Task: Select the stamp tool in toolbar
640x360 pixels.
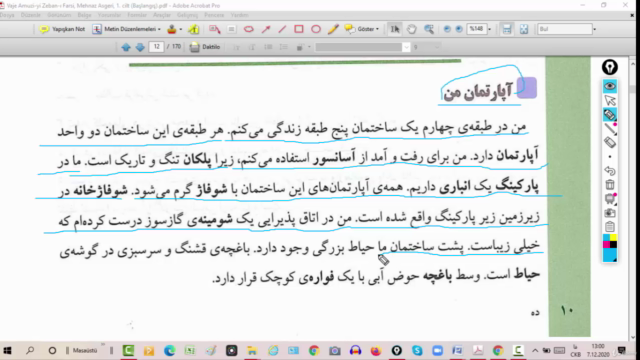Action: coord(172,29)
